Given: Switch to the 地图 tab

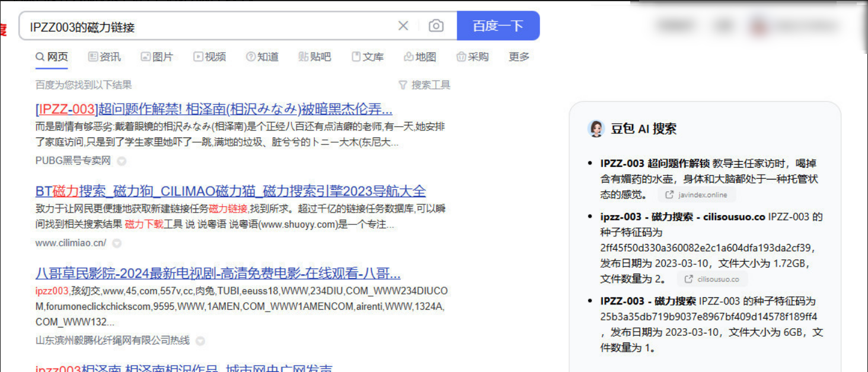Looking at the screenshot, I should [420, 57].
